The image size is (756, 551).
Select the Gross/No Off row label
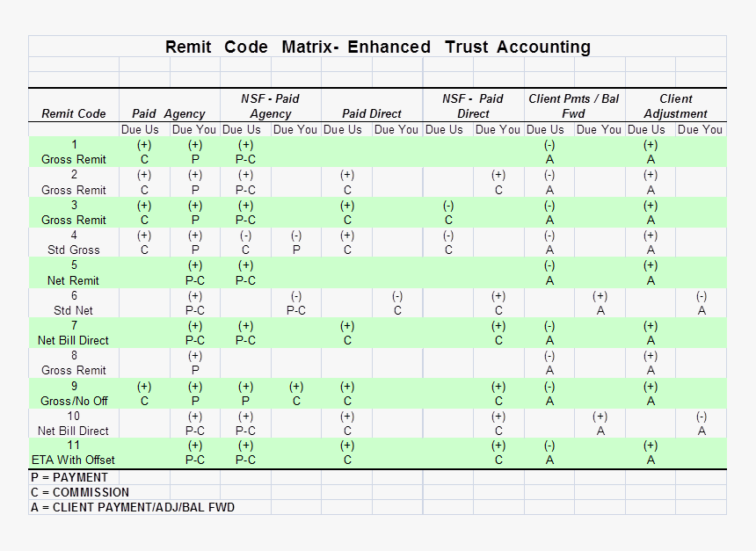[74, 402]
